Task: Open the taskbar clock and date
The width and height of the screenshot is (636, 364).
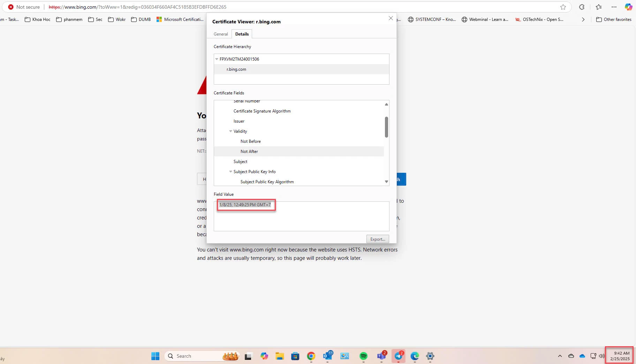Action: [620, 356]
